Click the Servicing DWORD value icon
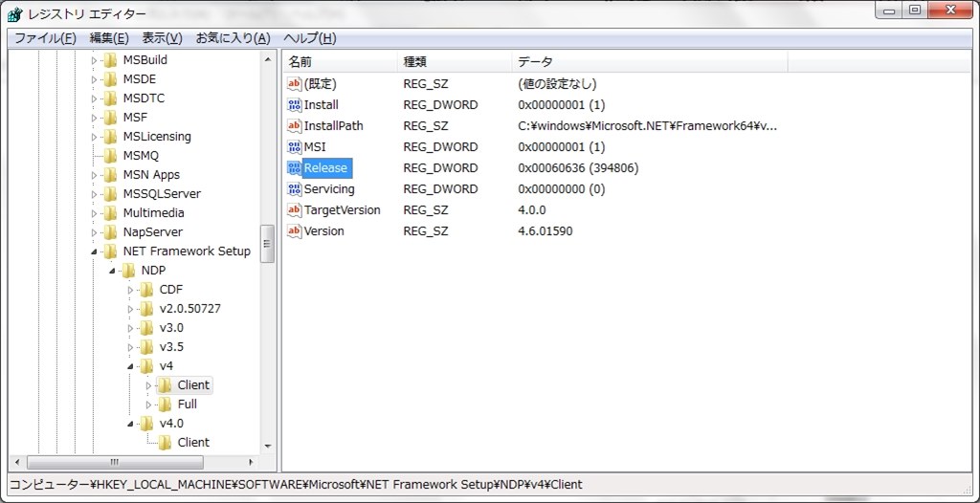The image size is (980, 503). [295, 189]
